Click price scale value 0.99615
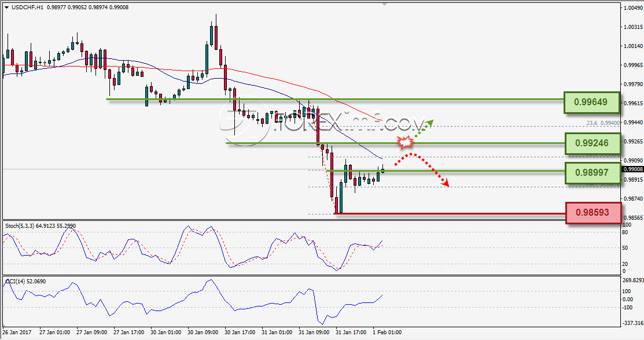 click(x=633, y=104)
